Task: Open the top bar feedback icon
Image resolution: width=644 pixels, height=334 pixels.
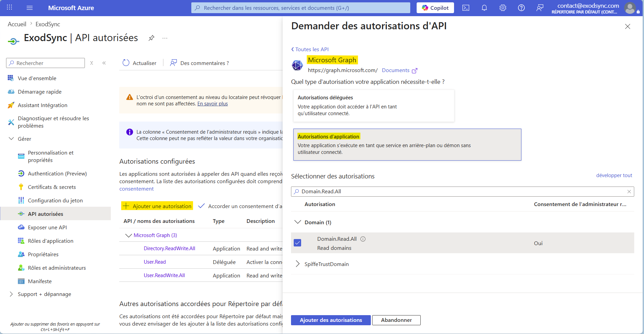Action: point(540,8)
